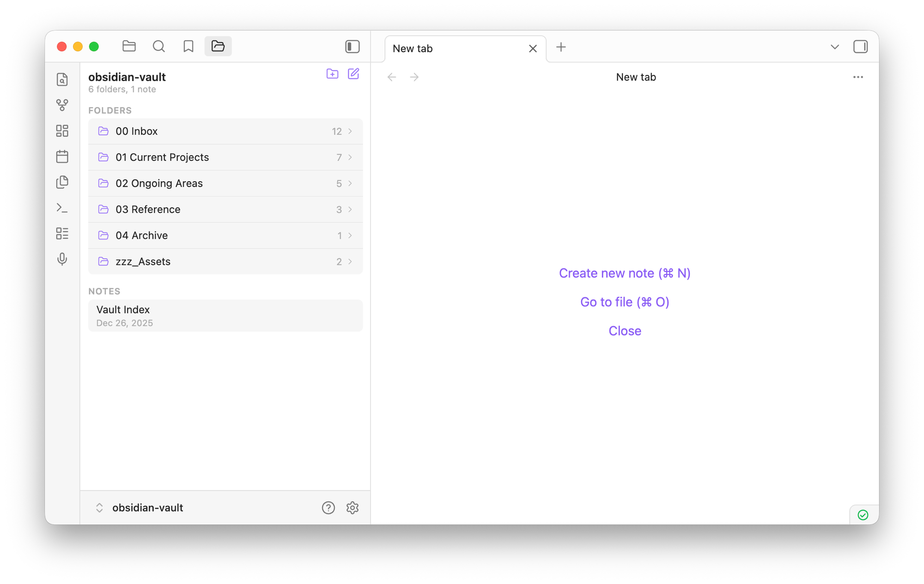Click the Close link in the empty tab

pyautogui.click(x=625, y=331)
